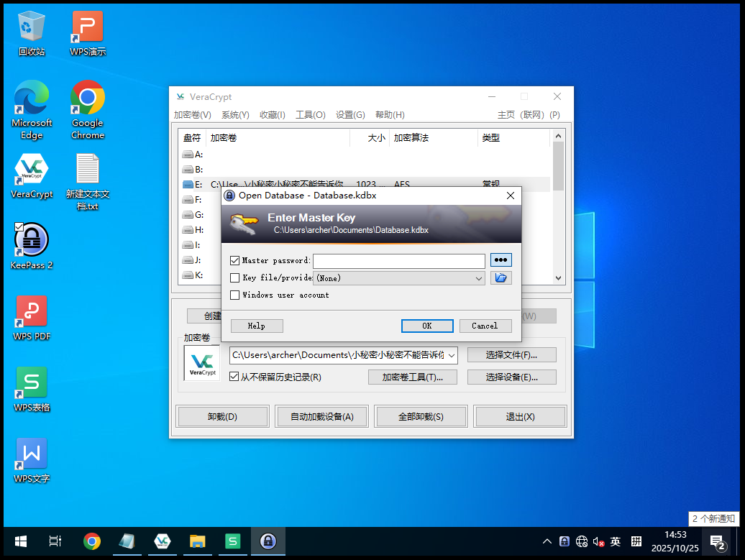Browse for a key file with folder icon
The width and height of the screenshot is (745, 560).
point(501,278)
